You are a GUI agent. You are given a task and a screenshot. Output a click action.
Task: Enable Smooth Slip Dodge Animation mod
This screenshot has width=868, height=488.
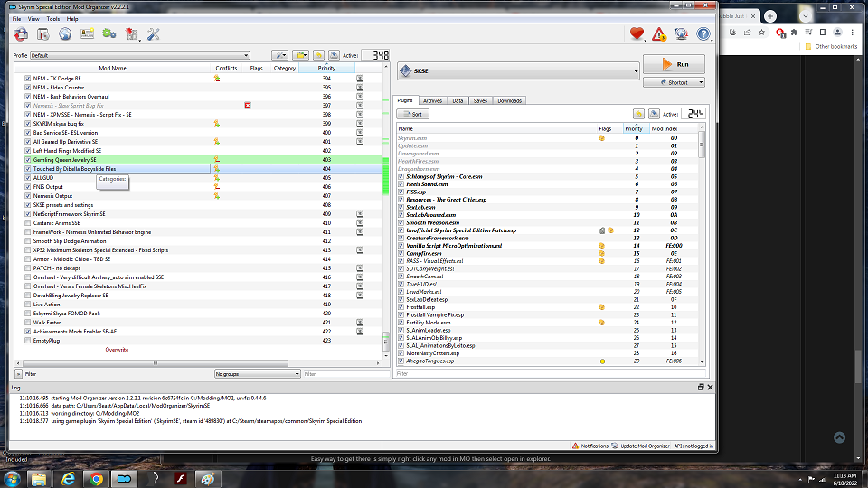click(x=28, y=241)
